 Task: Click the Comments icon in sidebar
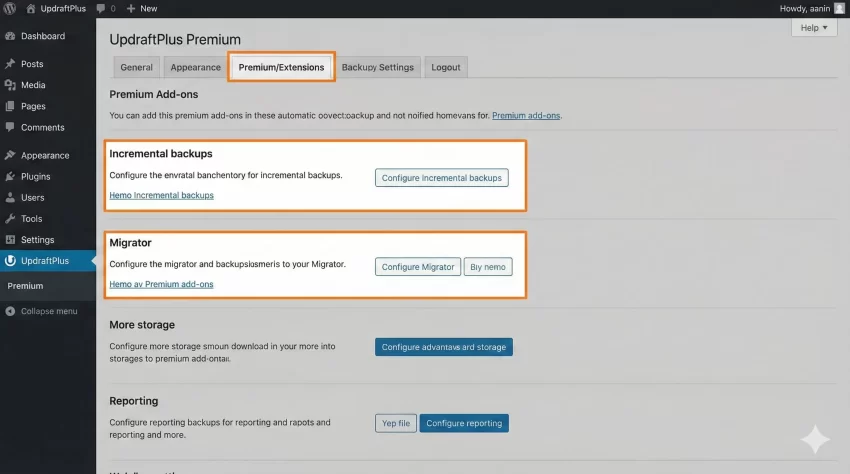pyautogui.click(x=10, y=127)
